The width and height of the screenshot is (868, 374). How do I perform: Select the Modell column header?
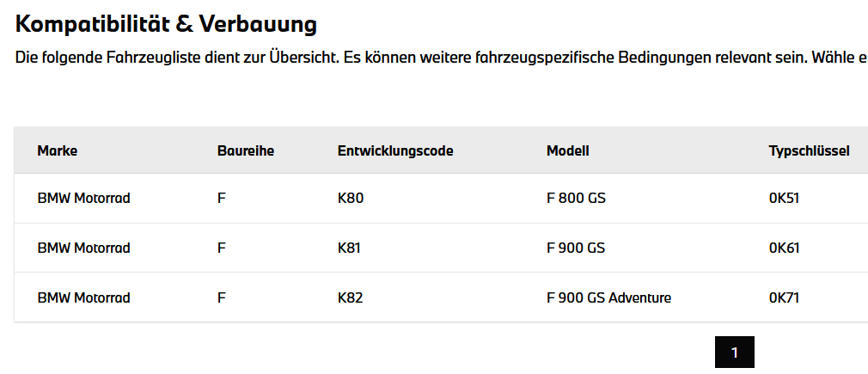point(568,150)
